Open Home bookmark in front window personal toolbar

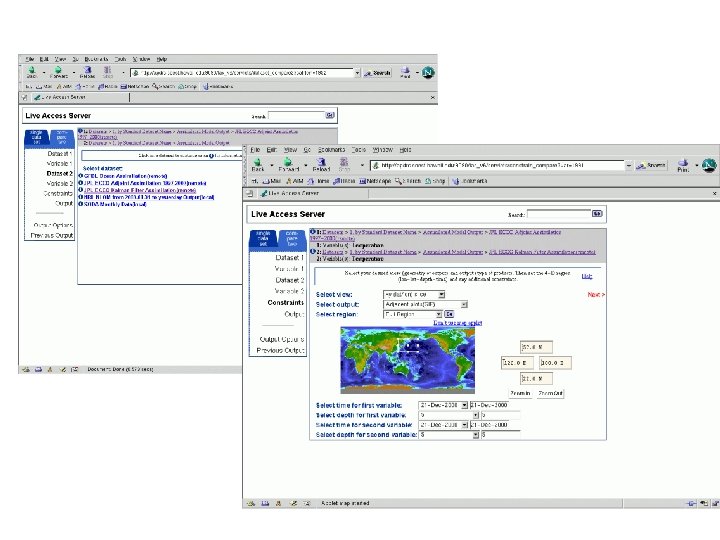pos(319,181)
